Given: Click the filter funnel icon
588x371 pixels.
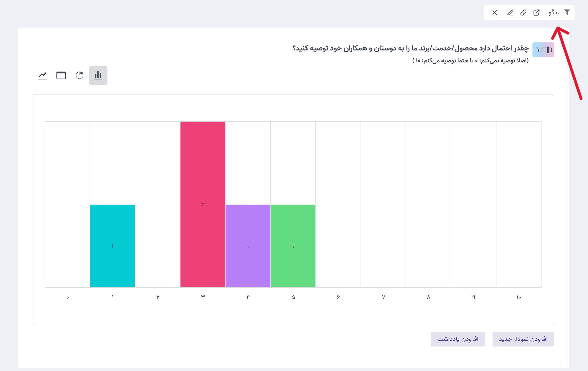Looking at the screenshot, I should click(x=567, y=12).
